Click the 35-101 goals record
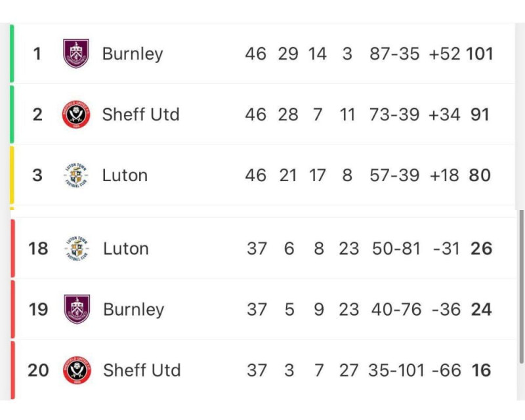Image resolution: width=525 pixels, height=420 pixels. 396,370
